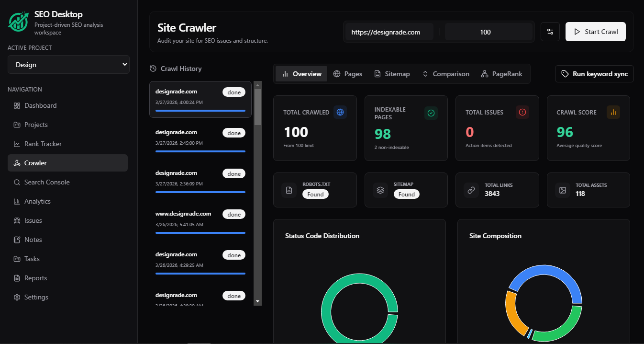Click the done badge on the 4:00:24 PM crawl
The image size is (644, 344).
coord(234,92)
